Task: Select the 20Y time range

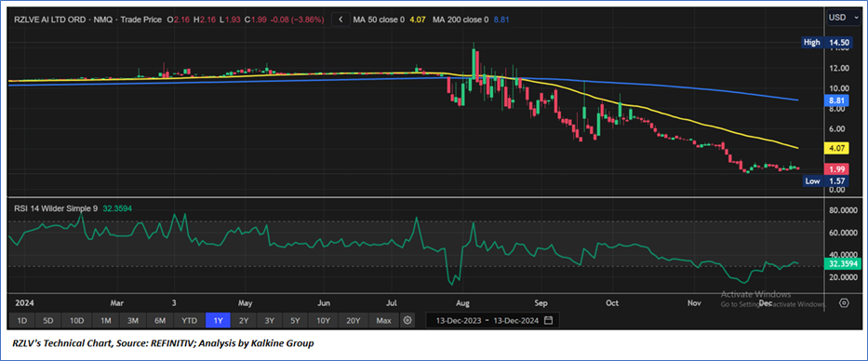Action: click(354, 321)
